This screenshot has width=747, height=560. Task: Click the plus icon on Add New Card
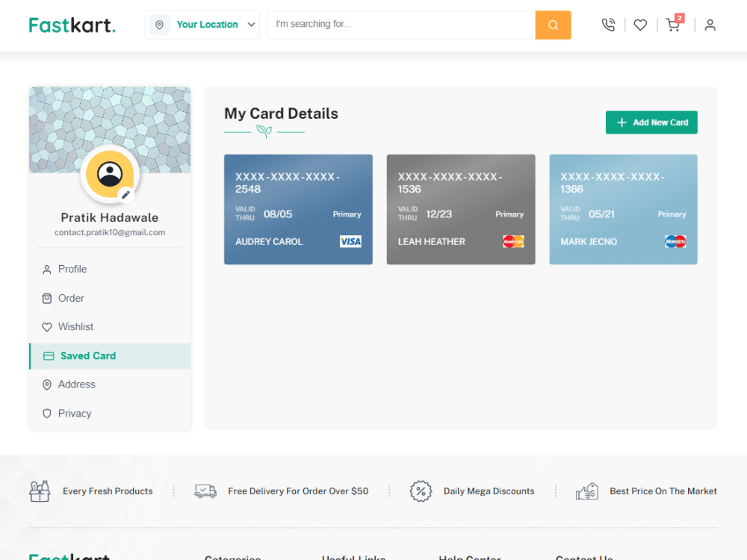point(622,122)
